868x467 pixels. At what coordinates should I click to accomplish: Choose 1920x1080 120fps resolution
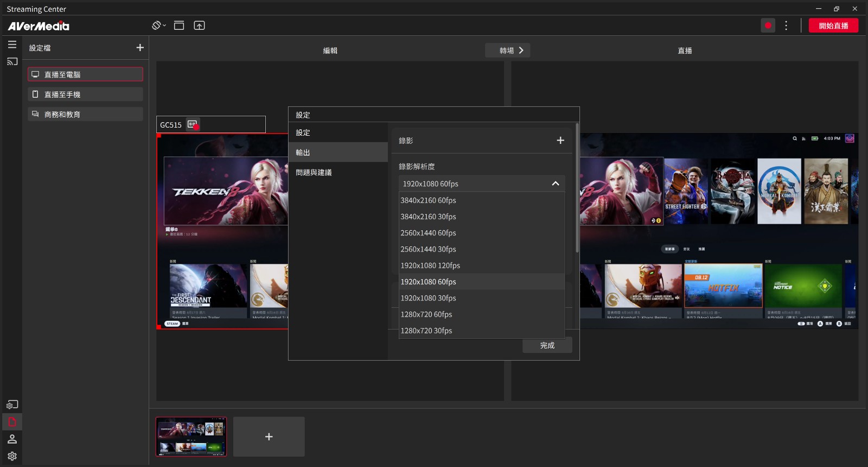[x=482, y=266]
